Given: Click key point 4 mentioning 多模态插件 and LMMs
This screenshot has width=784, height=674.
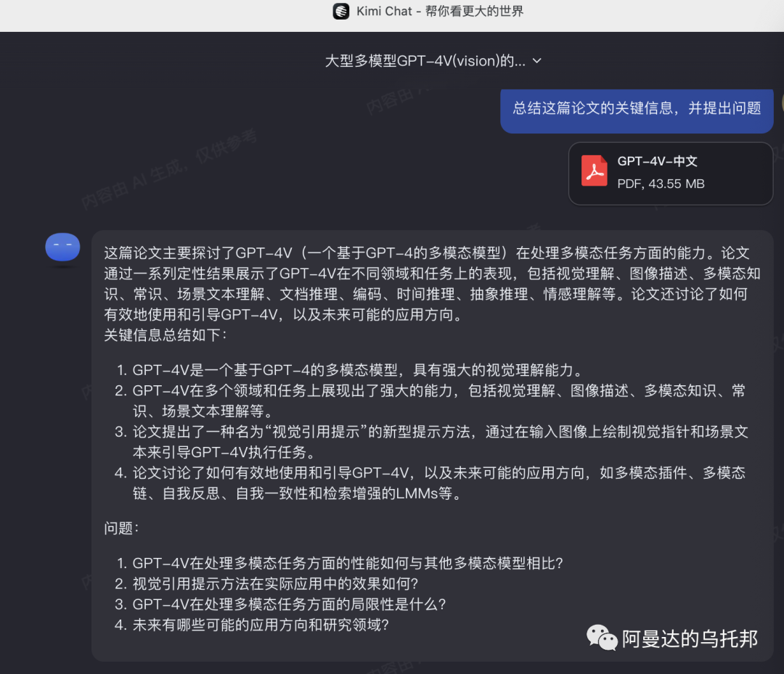Looking at the screenshot, I should click(x=438, y=474).
